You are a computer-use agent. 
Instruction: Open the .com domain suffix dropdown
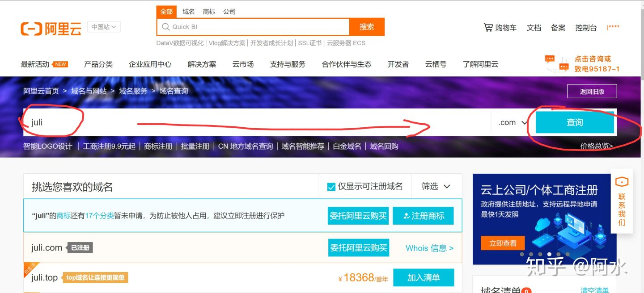pos(511,122)
